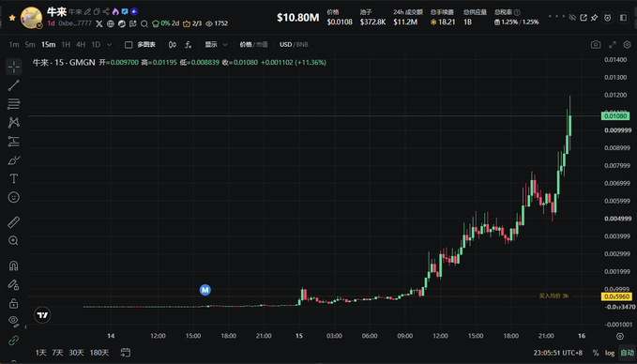Image resolution: width=637 pixels, height=364 pixels.
Task: Set range to 7天
Action: click(x=57, y=353)
